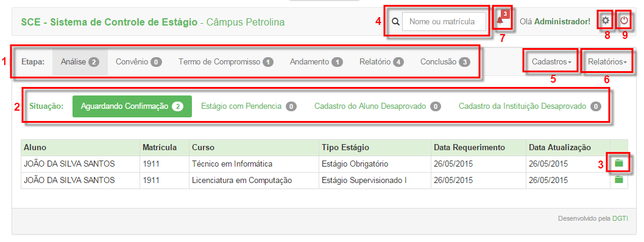Filter by Estágio com Pendencia
This screenshot has width=644, height=242.
coord(249,106)
